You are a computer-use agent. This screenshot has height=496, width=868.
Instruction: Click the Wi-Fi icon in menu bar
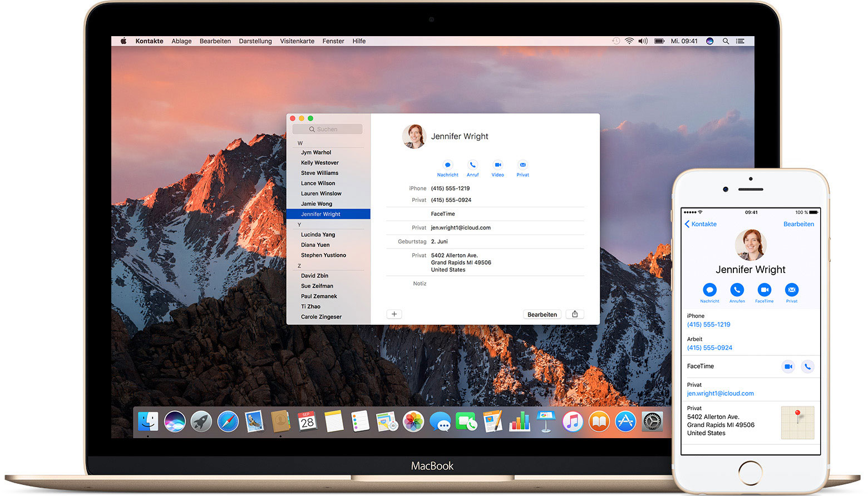pyautogui.click(x=629, y=41)
